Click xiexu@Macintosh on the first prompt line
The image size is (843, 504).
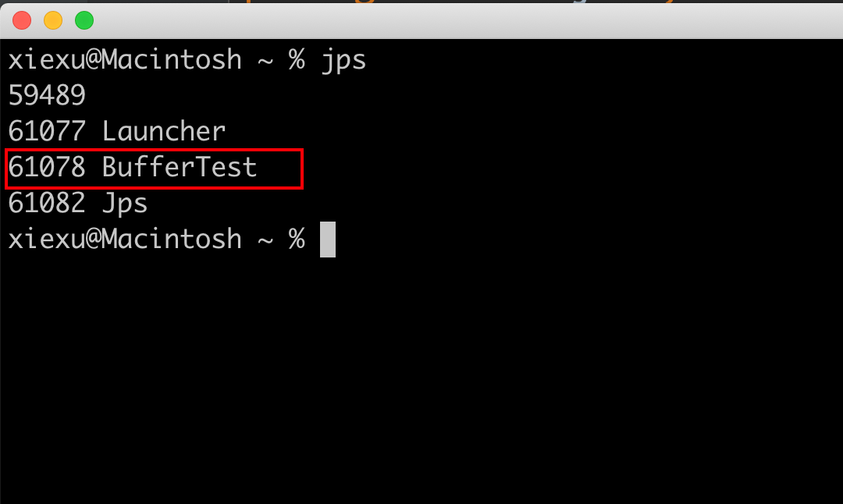click(125, 59)
